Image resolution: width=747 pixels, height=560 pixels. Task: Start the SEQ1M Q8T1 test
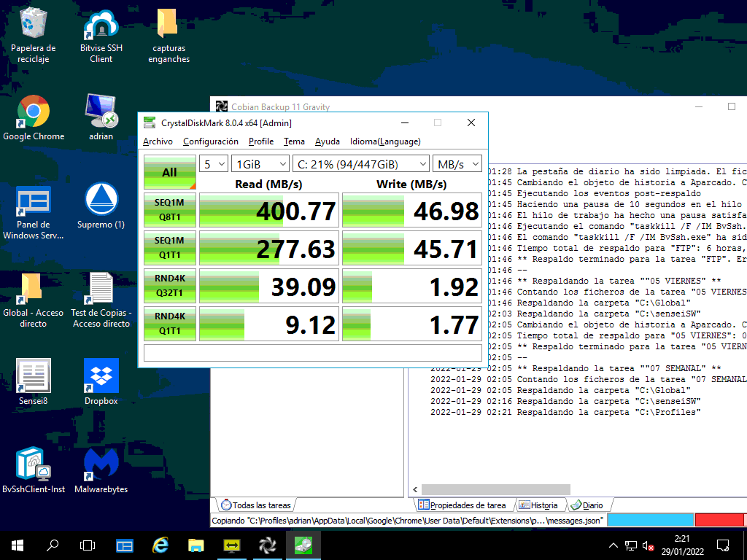(x=169, y=210)
